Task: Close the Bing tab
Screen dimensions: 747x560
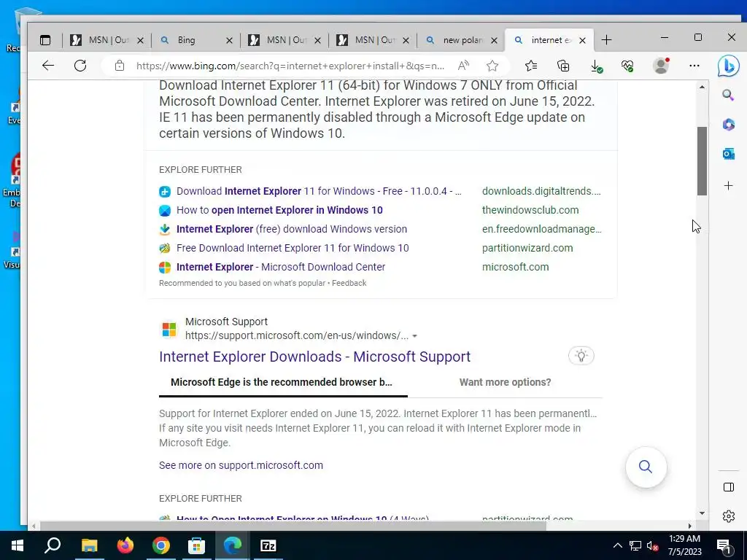Action: click(x=229, y=41)
